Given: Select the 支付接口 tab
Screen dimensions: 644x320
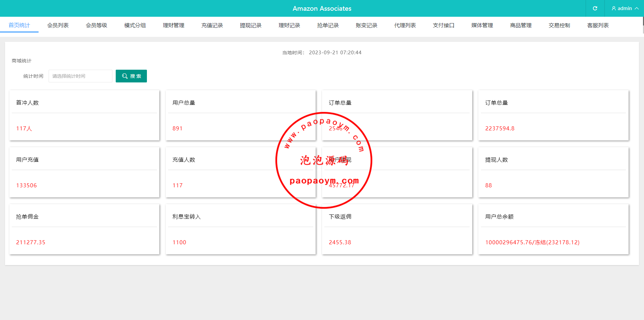Looking at the screenshot, I should click(x=443, y=25).
